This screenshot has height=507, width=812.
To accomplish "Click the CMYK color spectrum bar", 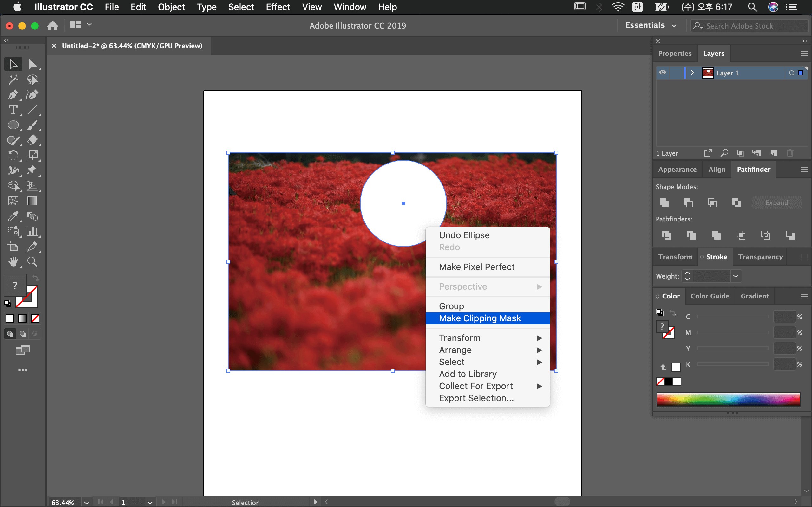I will point(728,399).
